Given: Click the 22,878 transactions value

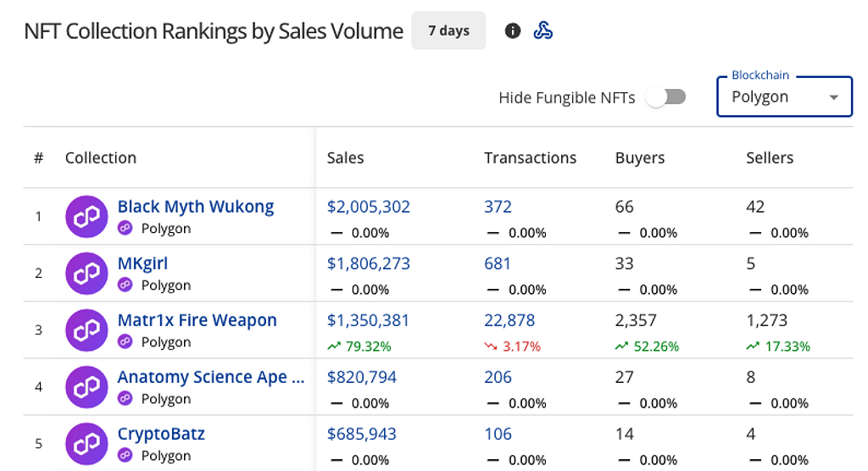Looking at the screenshot, I should (x=509, y=320).
